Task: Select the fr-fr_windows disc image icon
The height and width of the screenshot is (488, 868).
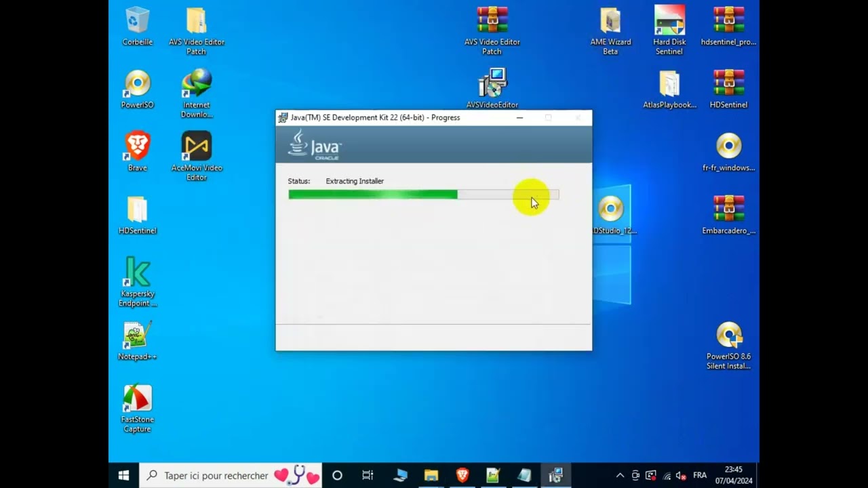Action: pos(729,152)
